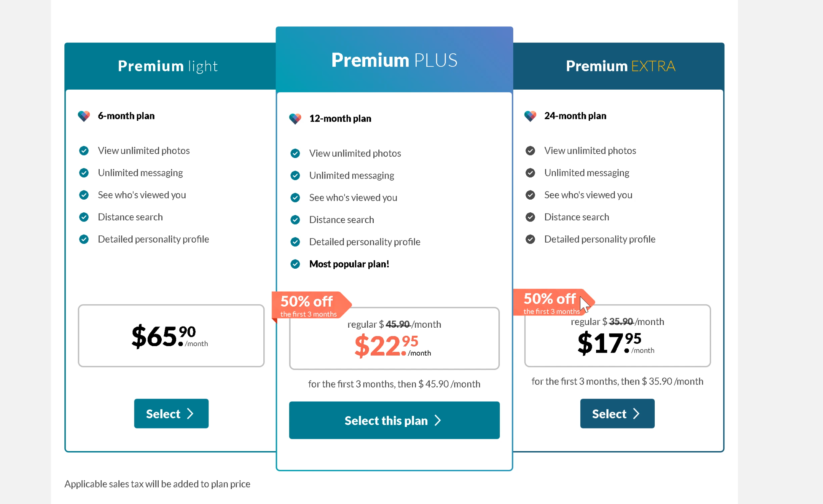Viewport: 823px width, 504px height.
Task: Click the $65.90 per month price box
Action: 171,336
